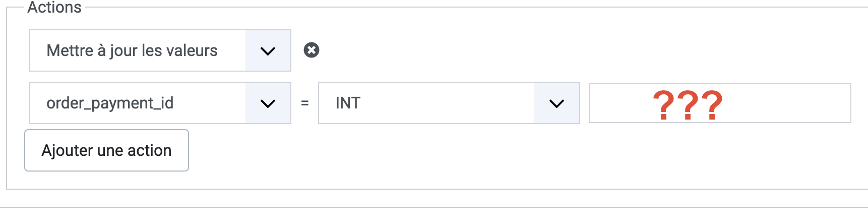The height and width of the screenshot is (224, 868).
Task: Click the chevron arrow beside INT
Action: pyautogui.click(x=556, y=103)
